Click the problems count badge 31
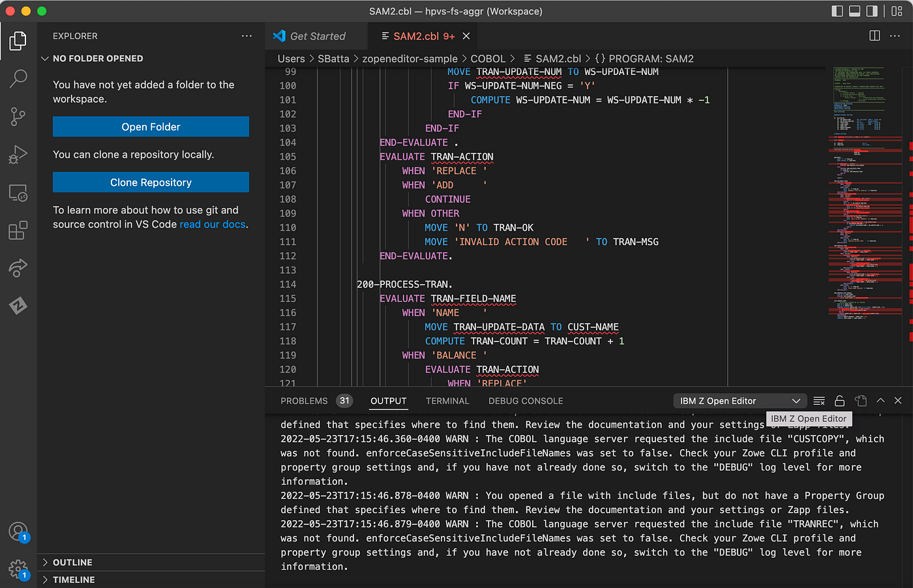The image size is (913, 588). pos(344,401)
